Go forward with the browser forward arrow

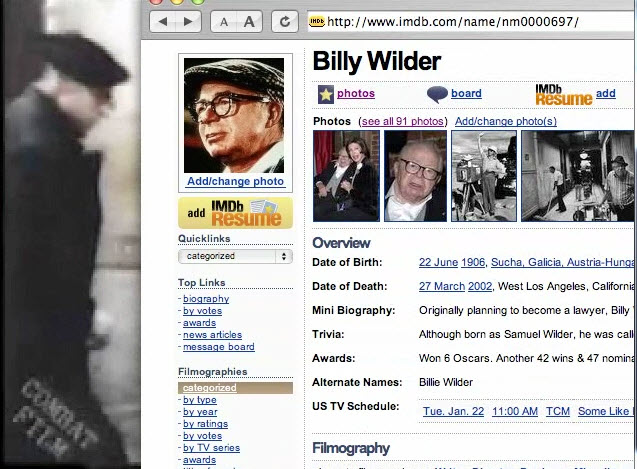[188, 22]
